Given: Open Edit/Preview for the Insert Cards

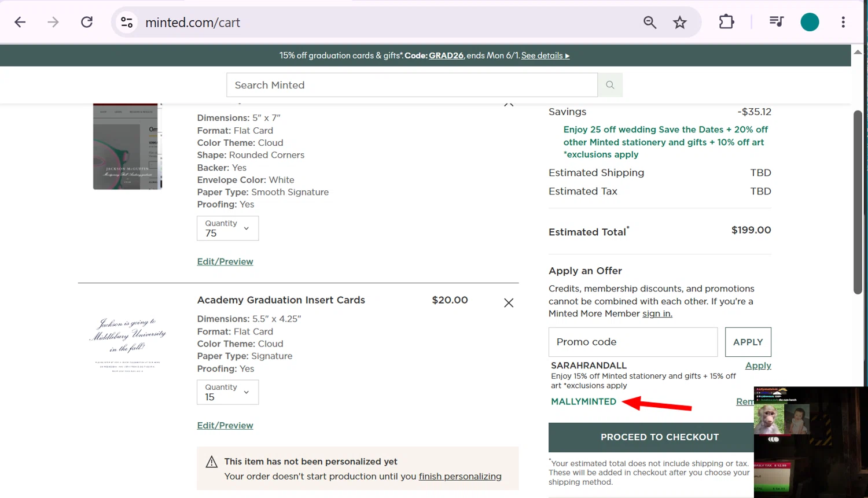Looking at the screenshot, I should [x=225, y=425].
